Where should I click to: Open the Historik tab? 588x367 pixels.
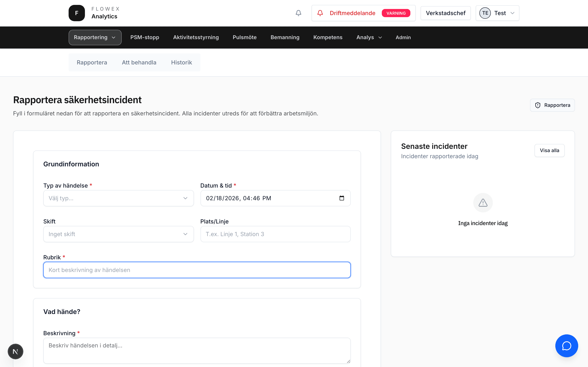pyautogui.click(x=181, y=62)
